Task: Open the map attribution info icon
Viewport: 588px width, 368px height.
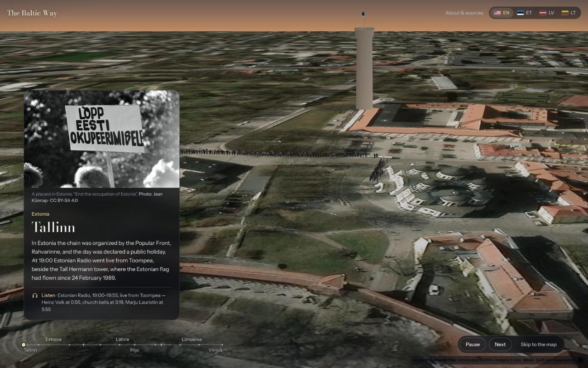Action: (x=580, y=360)
